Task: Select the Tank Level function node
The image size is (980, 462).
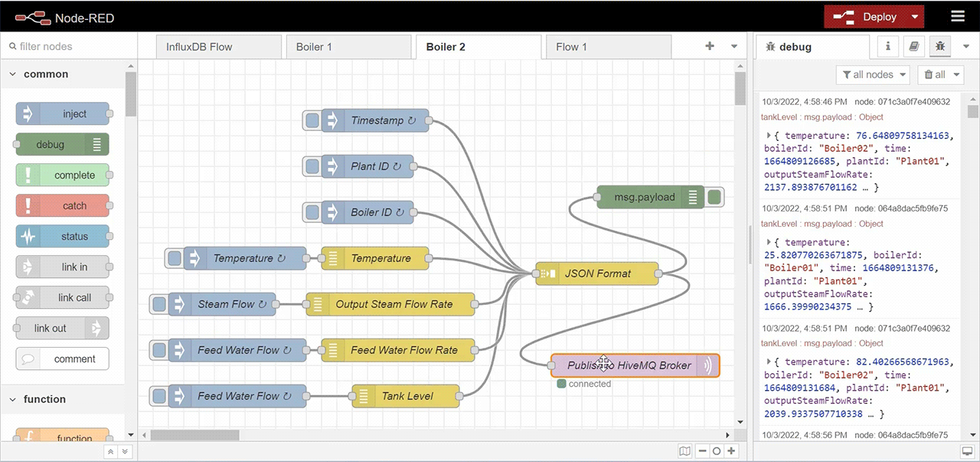Action: tap(406, 396)
